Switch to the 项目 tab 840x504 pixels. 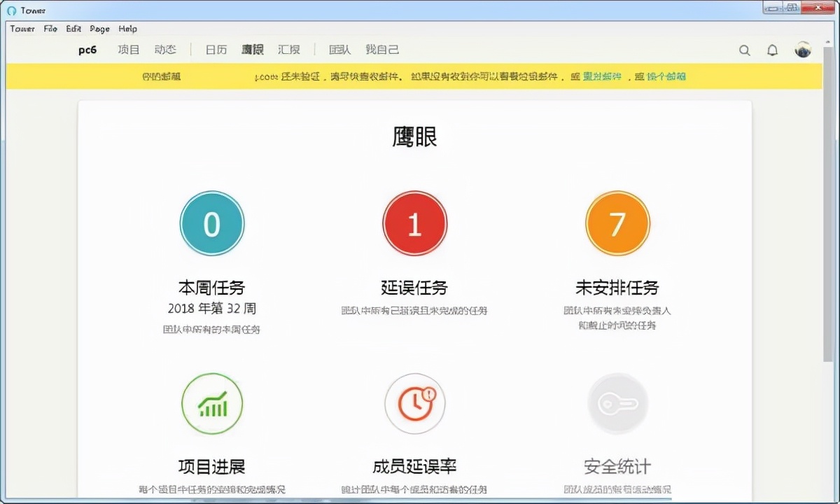click(127, 49)
